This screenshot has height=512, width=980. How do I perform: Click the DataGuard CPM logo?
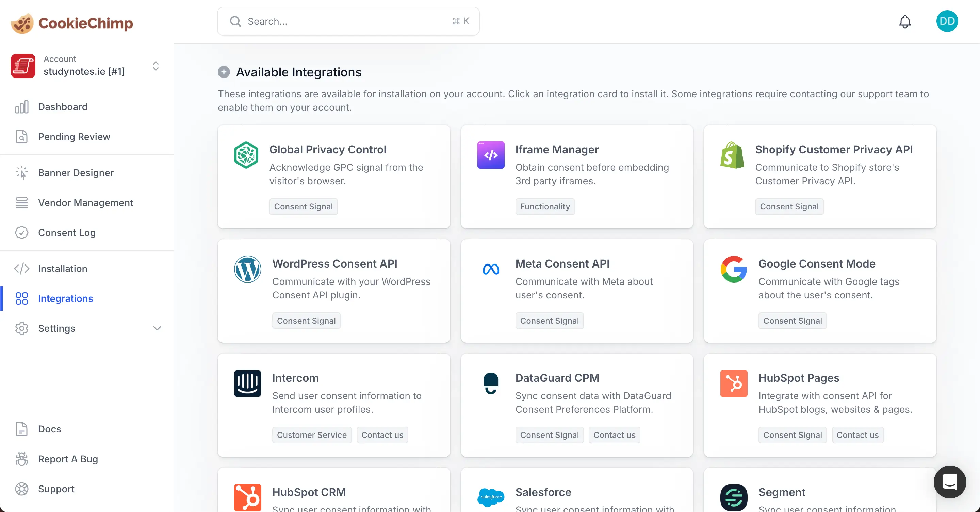coord(491,383)
